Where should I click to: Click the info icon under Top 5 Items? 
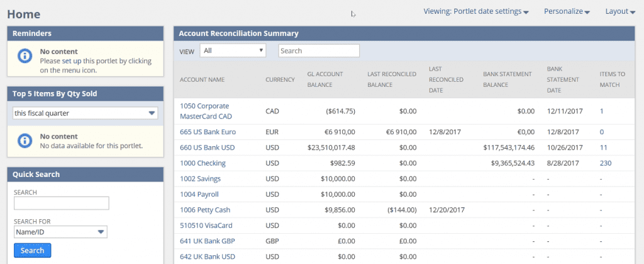pos(23,140)
